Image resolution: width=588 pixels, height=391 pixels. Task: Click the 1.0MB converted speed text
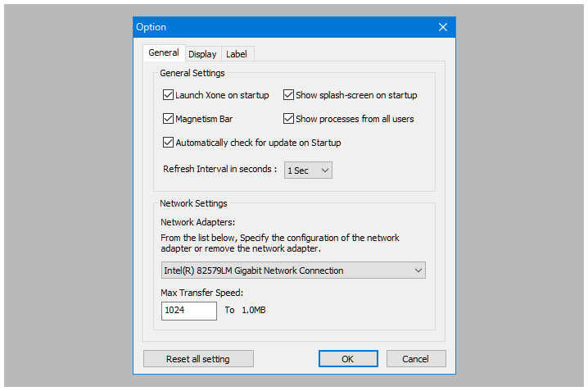coord(254,311)
